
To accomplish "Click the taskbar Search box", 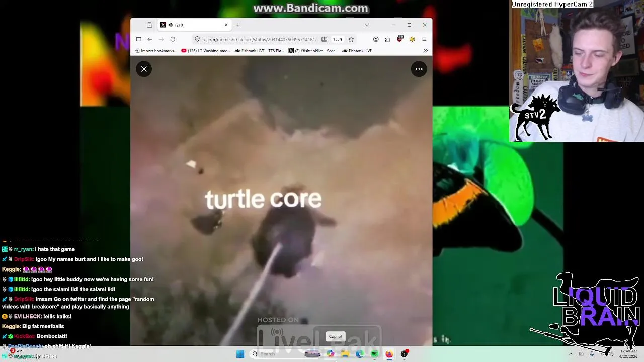I will [284, 354].
